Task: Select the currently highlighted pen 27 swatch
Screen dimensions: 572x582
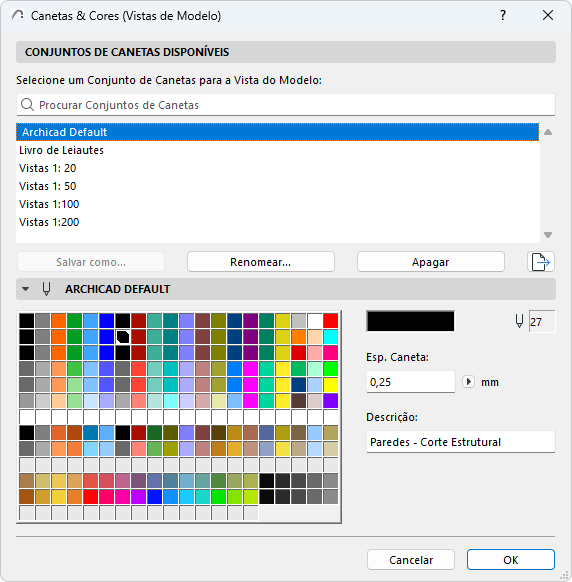Action: pos(122,337)
